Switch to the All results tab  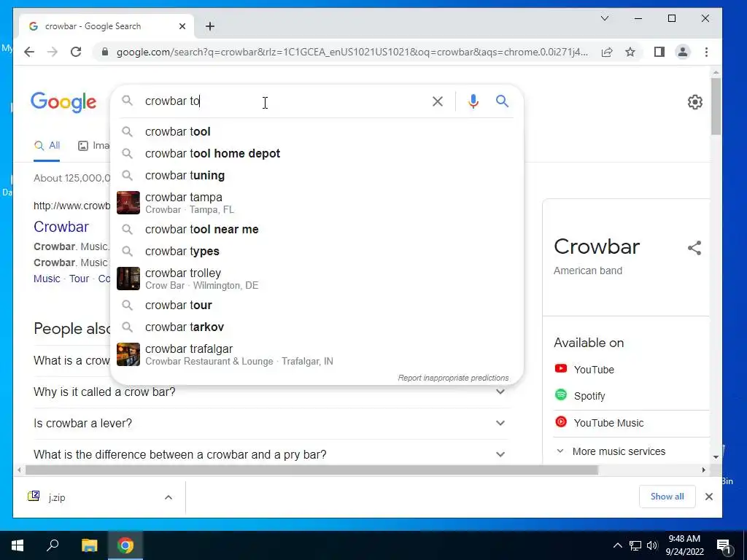click(x=47, y=146)
